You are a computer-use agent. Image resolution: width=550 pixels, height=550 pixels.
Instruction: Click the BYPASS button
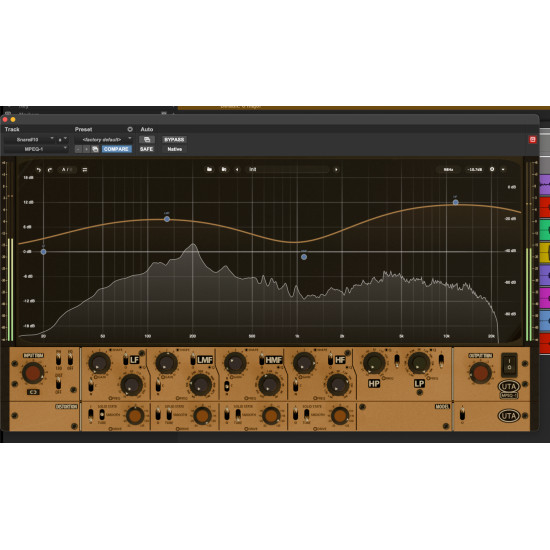click(x=174, y=140)
